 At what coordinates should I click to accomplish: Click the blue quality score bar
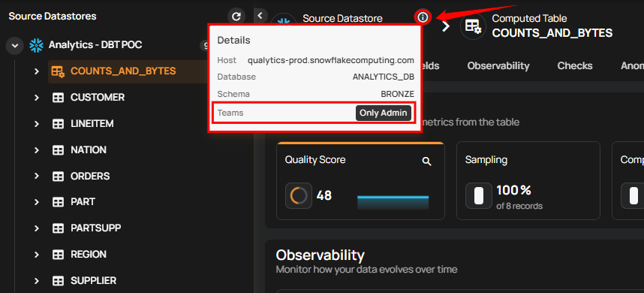pos(393,203)
